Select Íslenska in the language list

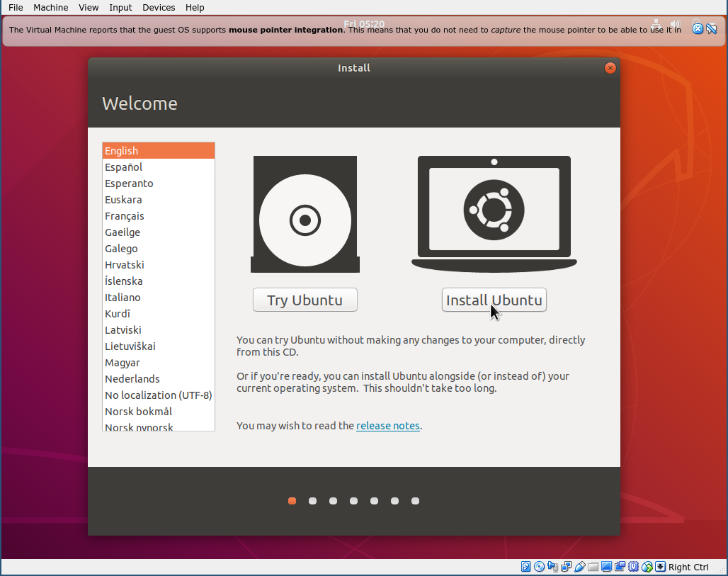coord(159,281)
